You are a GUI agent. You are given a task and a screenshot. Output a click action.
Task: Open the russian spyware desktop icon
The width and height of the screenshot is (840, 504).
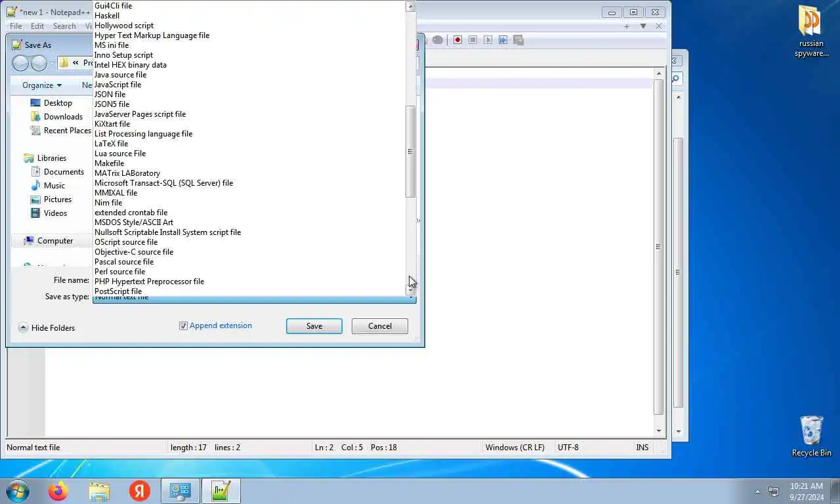tap(812, 31)
